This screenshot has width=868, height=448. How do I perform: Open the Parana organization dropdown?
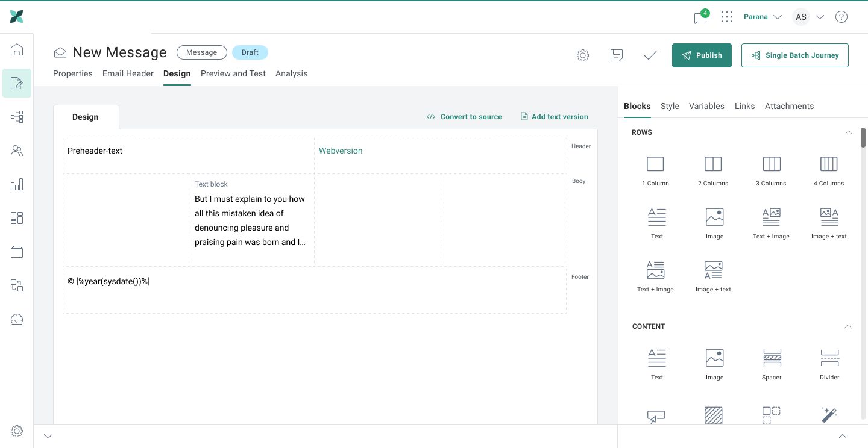(763, 17)
